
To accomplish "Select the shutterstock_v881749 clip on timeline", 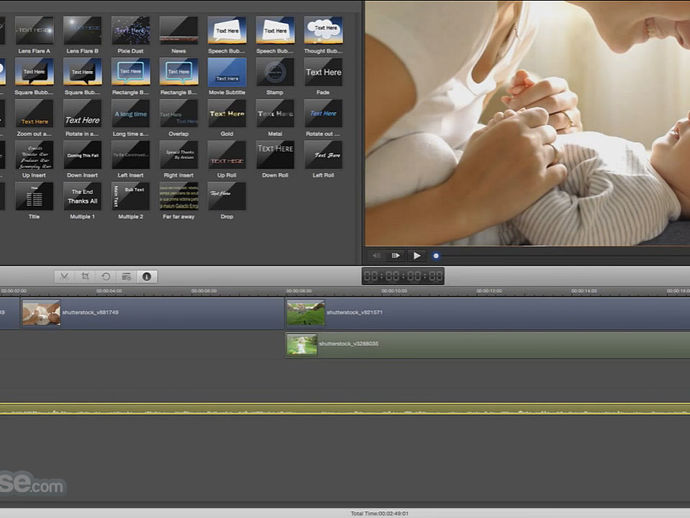I will tap(152, 313).
